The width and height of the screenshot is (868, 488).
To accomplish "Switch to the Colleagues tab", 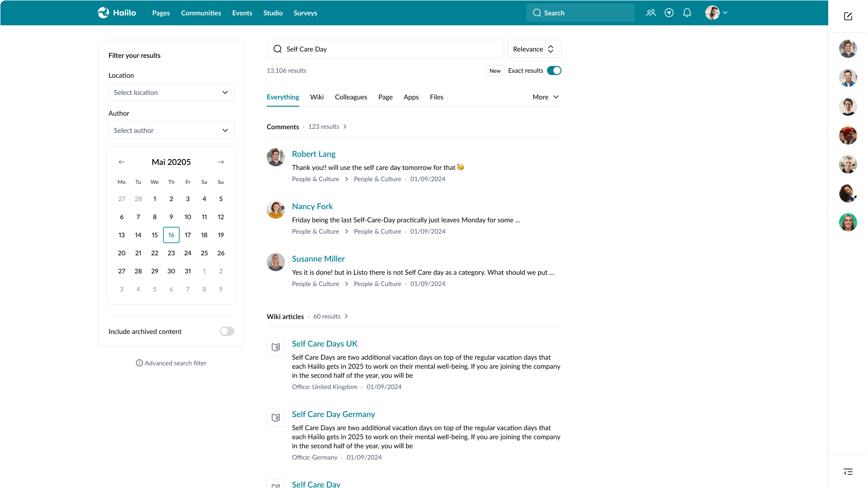I will coord(351,97).
